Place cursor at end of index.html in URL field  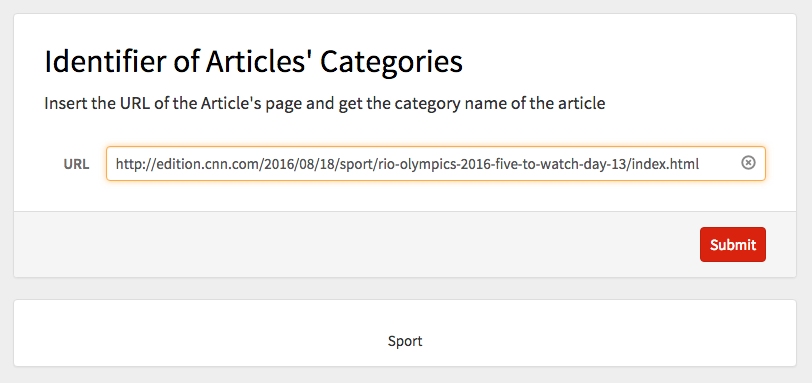[700, 164]
